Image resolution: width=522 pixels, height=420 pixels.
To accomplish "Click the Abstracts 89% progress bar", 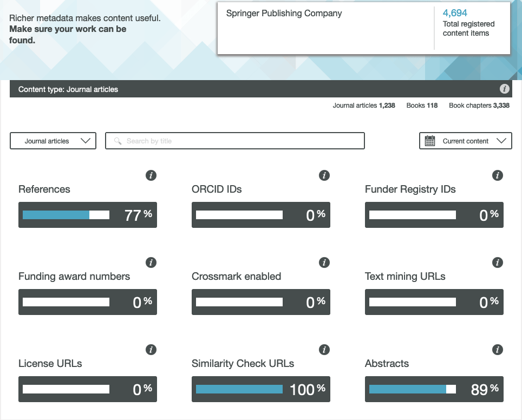I will point(434,389).
